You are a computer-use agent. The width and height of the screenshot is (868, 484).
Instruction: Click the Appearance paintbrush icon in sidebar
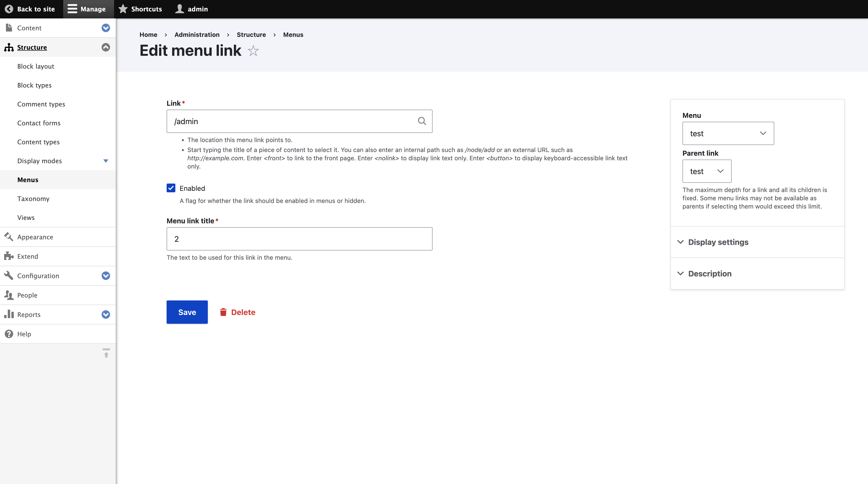(x=9, y=237)
